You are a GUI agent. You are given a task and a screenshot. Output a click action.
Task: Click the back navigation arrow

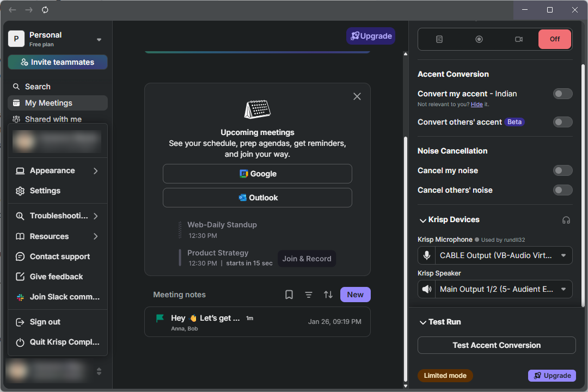[13, 10]
